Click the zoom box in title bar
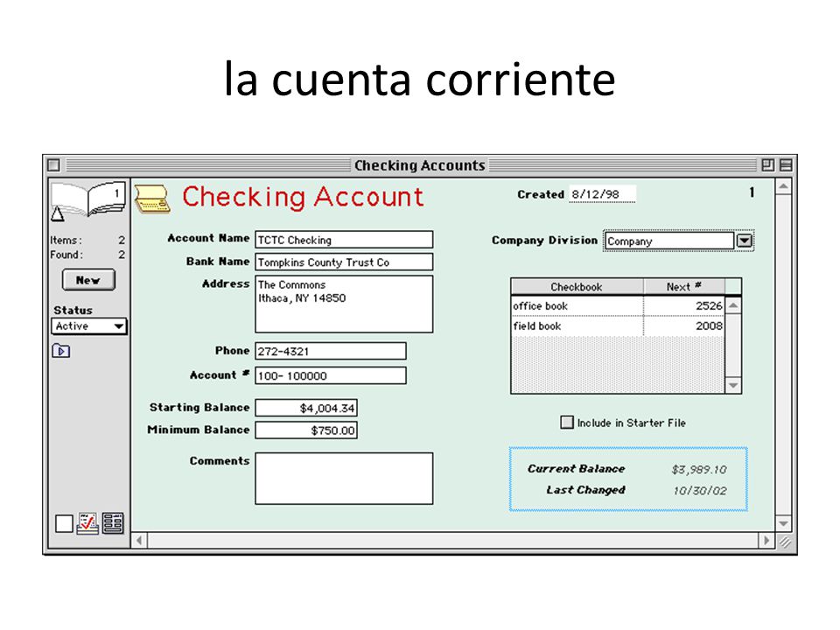This screenshot has height=630, width=840. (x=767, y=165)
